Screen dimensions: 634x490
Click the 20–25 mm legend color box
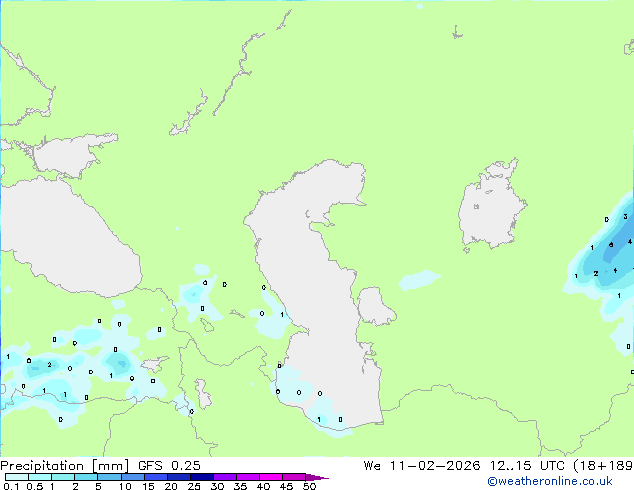pyautogui.click(x=178, y=477)
